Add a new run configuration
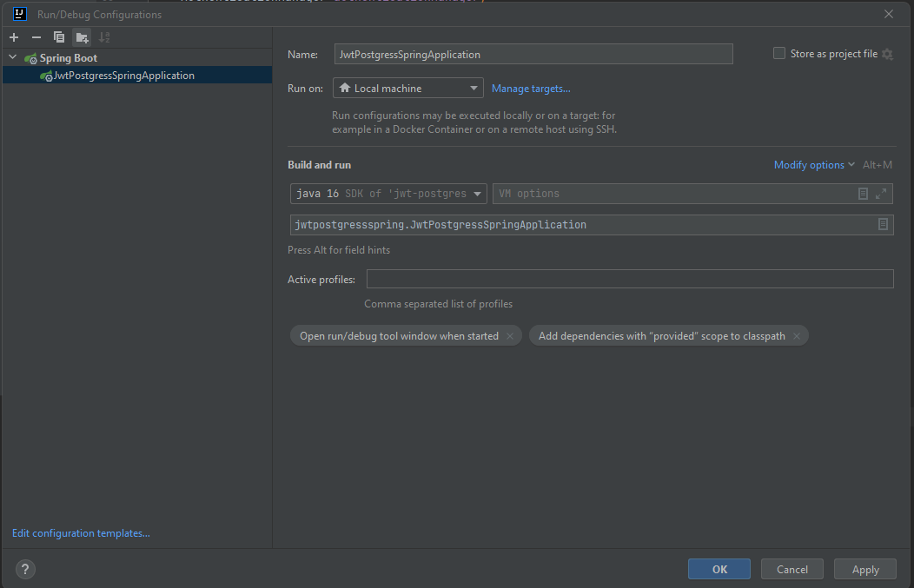The width and height of the screenshot is (914, 588). (x=13, y=37)
